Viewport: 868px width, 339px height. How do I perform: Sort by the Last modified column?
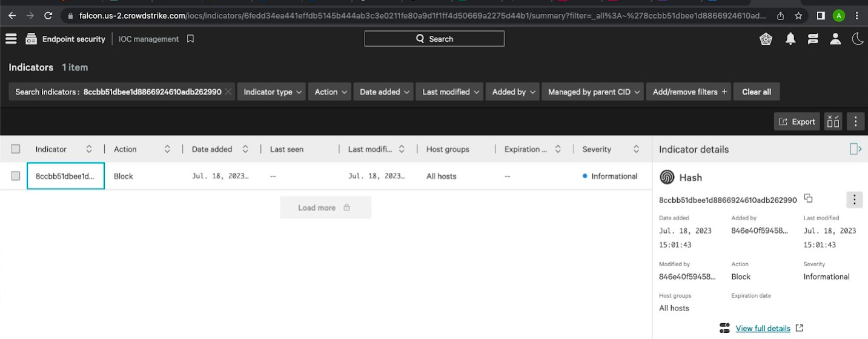pos(402,149)
